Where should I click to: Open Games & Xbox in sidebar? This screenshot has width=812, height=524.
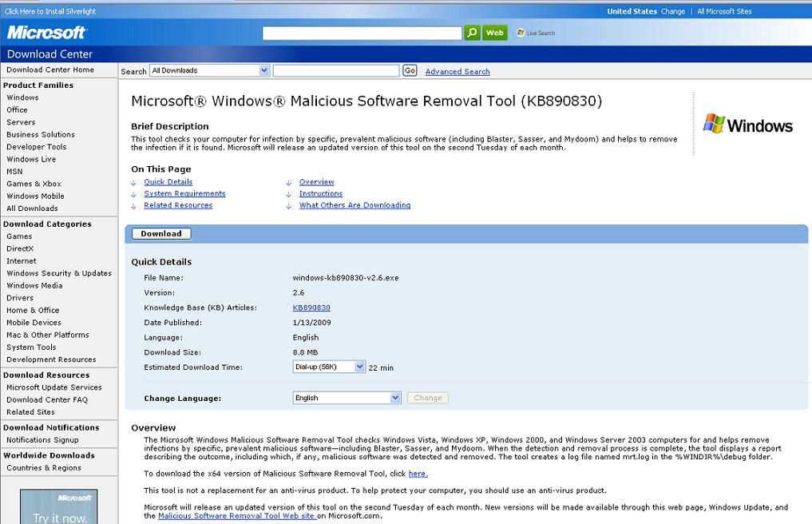pyautogui.click(x=34, y=184)
